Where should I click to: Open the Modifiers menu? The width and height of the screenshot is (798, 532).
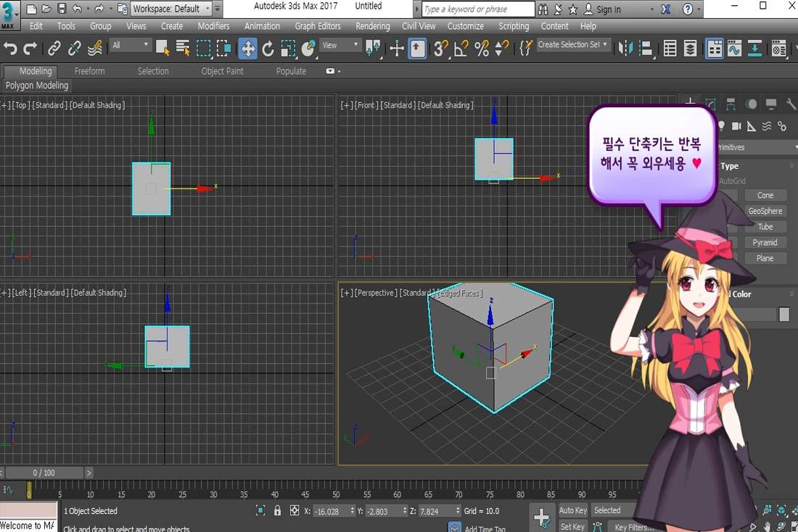(x=213, y=26)
